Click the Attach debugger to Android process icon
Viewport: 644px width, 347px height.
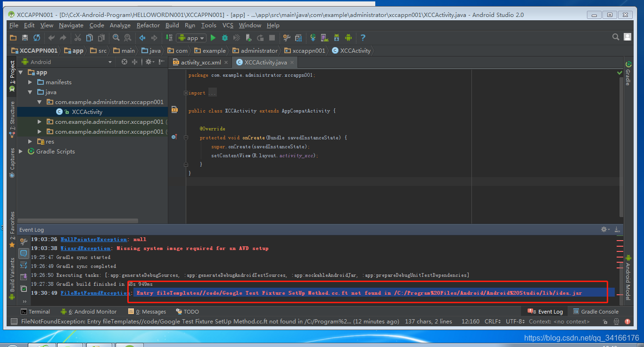[248, 38]
